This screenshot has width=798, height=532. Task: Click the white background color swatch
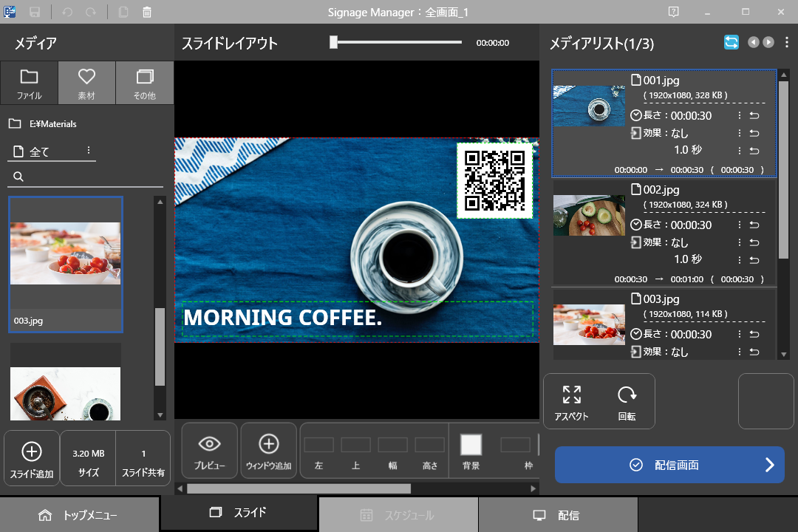(471, 445)
